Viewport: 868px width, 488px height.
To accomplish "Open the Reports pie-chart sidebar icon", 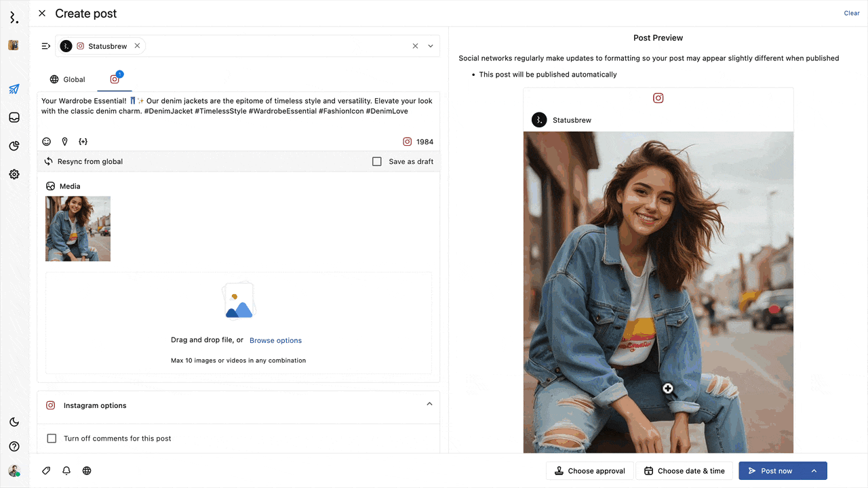I will click(14, 146).
